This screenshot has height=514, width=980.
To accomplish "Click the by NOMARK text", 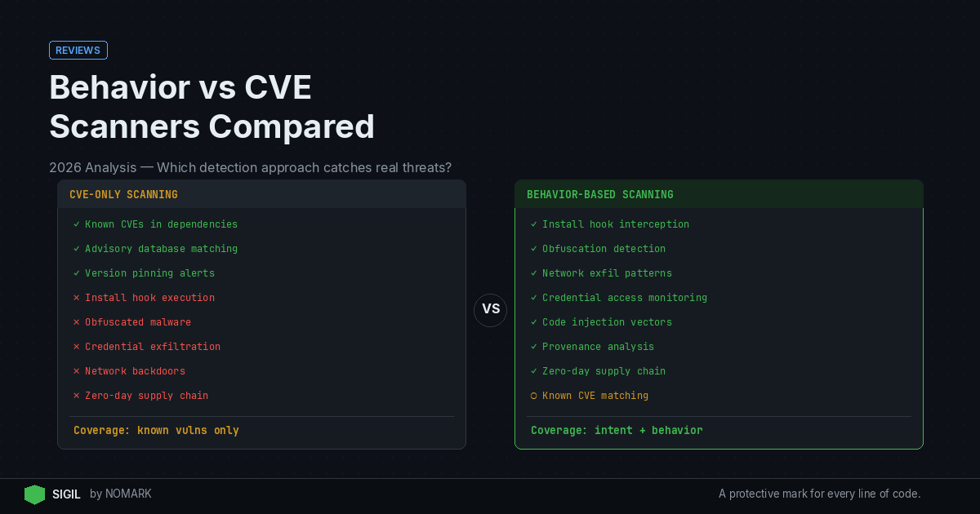I will tap(121, 494).
